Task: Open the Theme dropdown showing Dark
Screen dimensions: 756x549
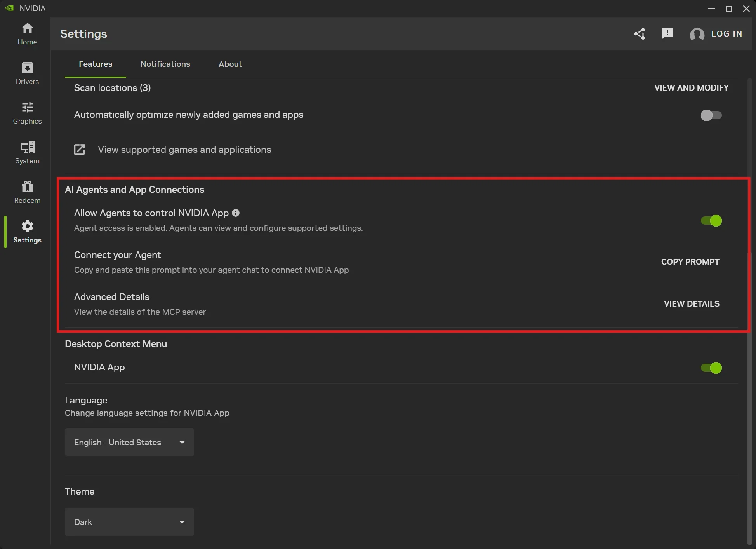Action: click(x=129, y=522)
